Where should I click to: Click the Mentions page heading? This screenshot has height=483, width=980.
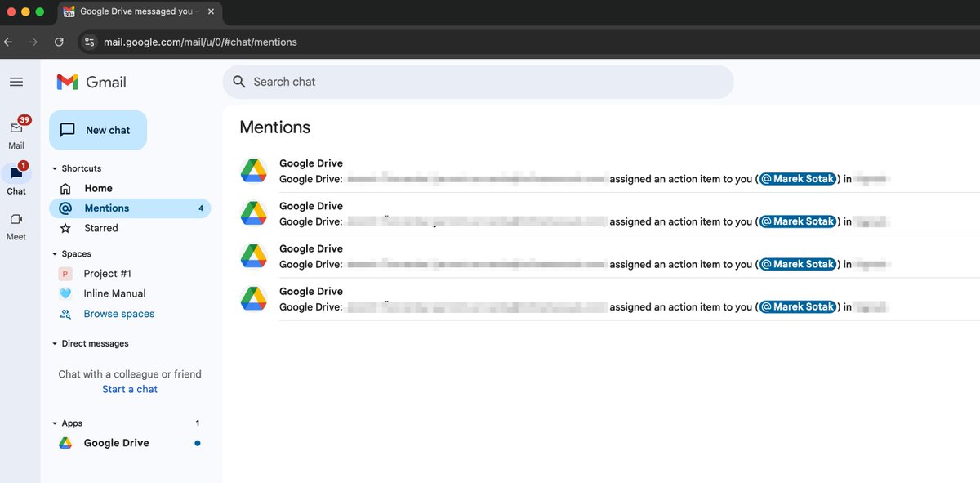point(275,127)
